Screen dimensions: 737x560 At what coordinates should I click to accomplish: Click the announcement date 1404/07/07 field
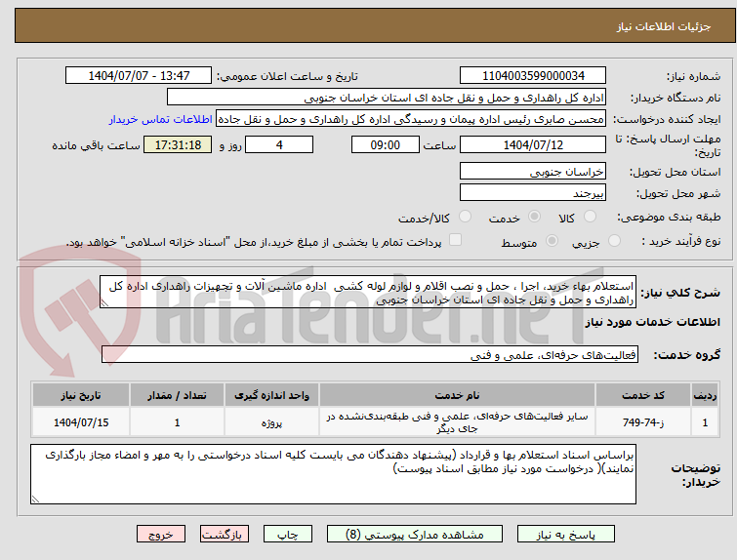coord(139,76)
